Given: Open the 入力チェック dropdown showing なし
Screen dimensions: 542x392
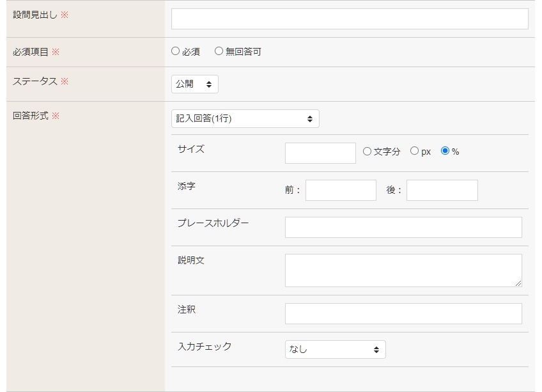Looking at the screenshot, I should pos(336,349).
